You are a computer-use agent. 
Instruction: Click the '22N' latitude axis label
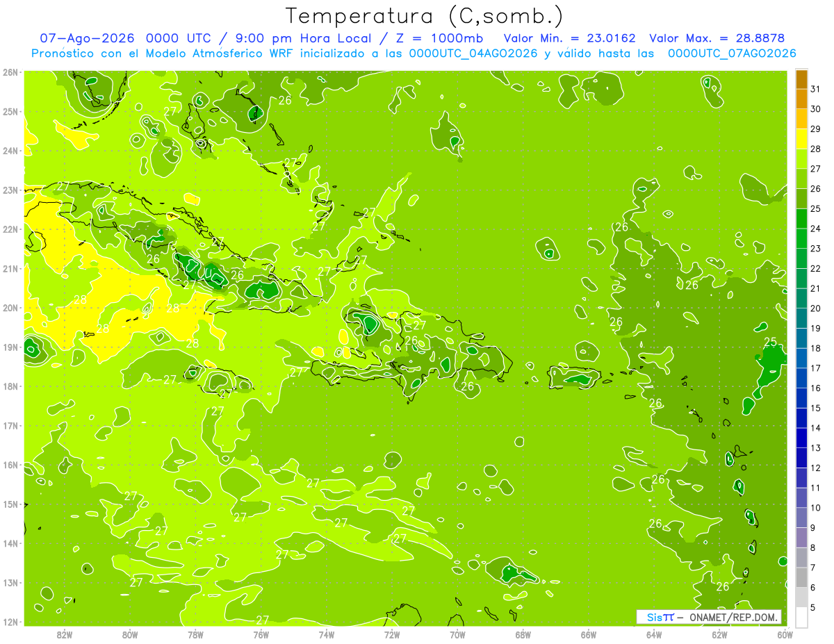[x=10, y=229]
